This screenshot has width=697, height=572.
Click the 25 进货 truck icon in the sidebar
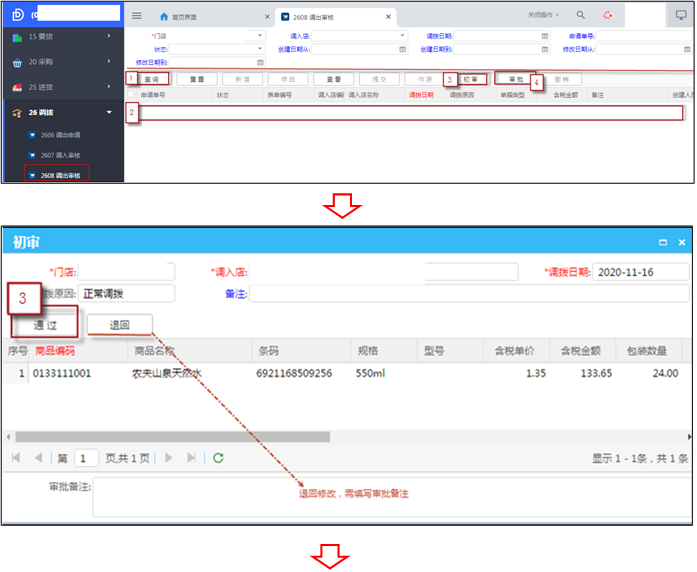coord(17,88)
